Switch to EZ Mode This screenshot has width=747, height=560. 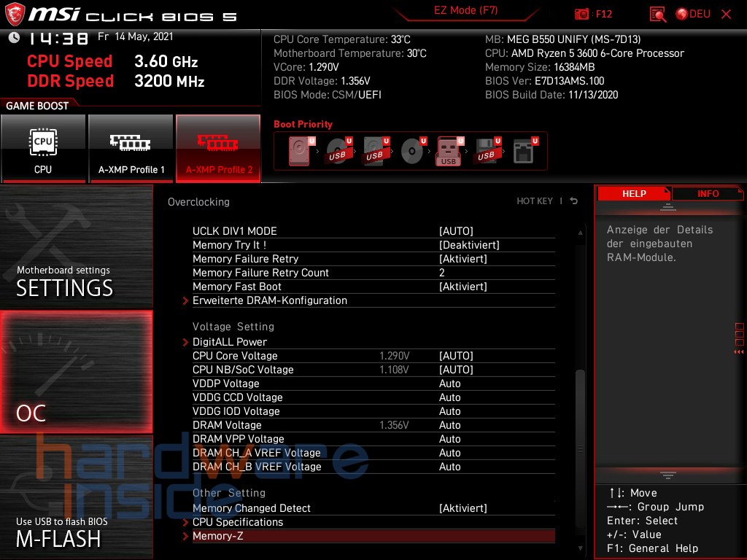[466, 11]
